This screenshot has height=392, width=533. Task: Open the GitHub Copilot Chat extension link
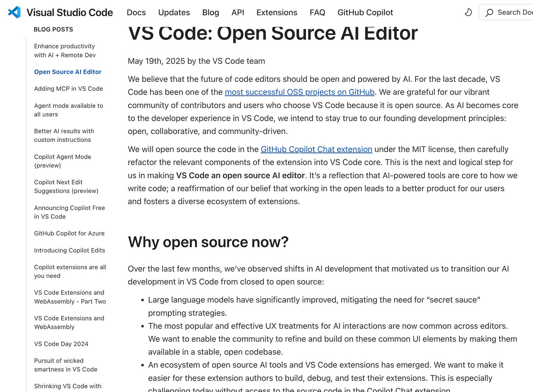[x=316, y=149]
